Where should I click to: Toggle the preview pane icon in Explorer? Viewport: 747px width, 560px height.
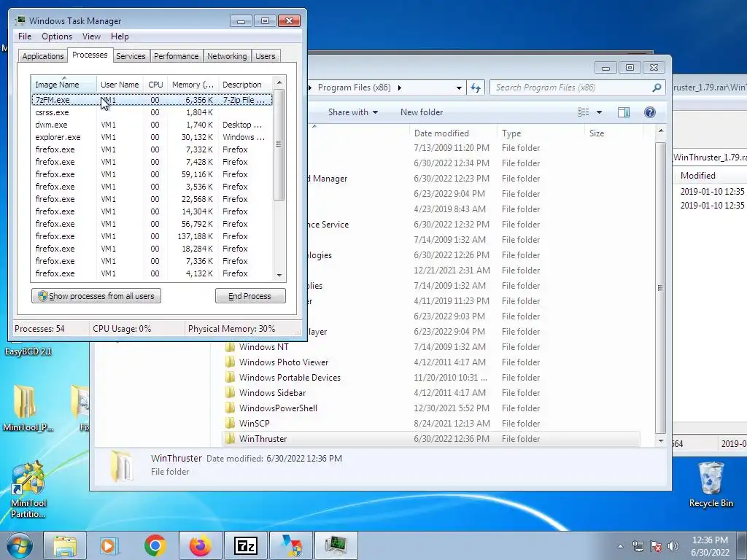pos(624,112)
